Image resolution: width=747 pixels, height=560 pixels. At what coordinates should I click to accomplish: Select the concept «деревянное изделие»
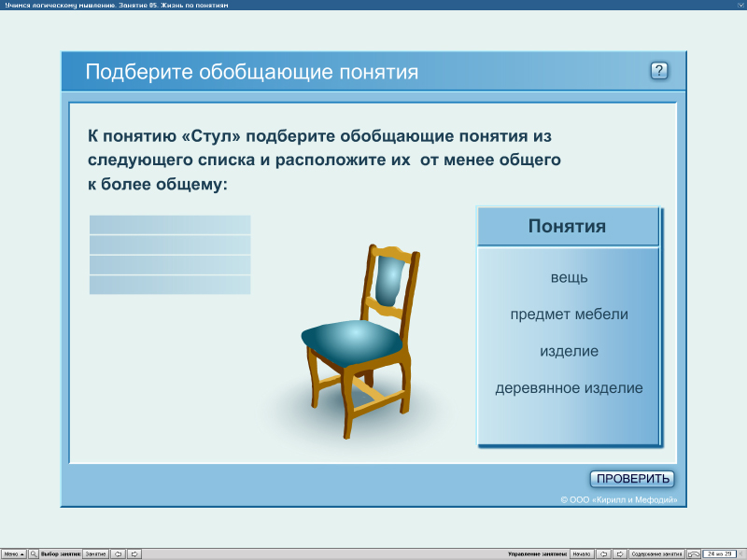(568, 387)
